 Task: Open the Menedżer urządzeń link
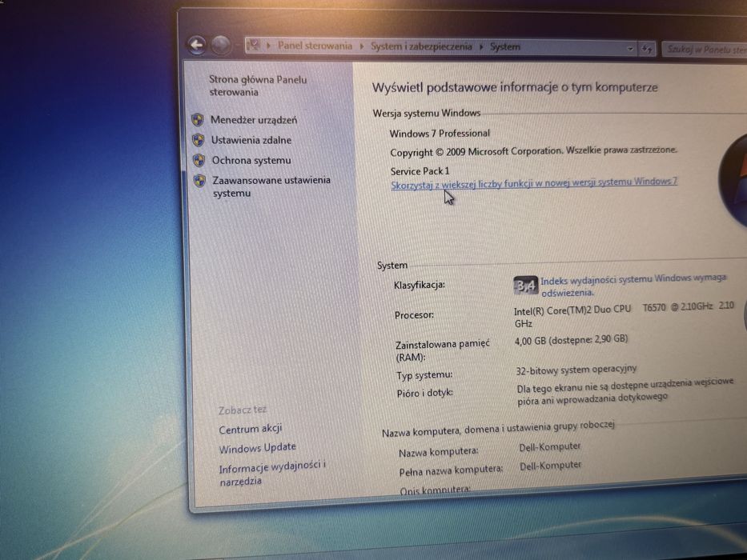click(254, 120)
